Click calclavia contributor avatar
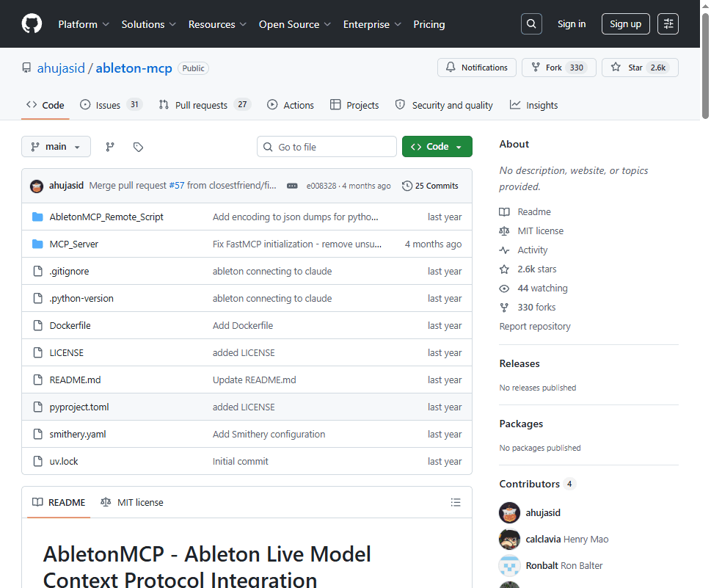Screen dimensions: 711x588 (509, 539)
